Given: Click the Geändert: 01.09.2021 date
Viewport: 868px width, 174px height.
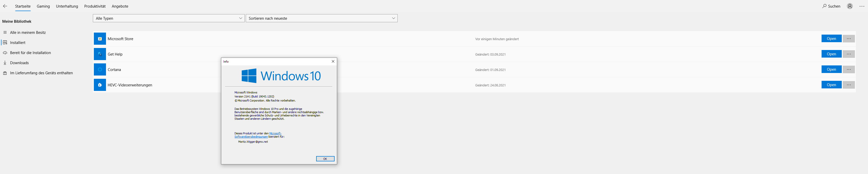Looking at the screenshot, I should (490, 70).
